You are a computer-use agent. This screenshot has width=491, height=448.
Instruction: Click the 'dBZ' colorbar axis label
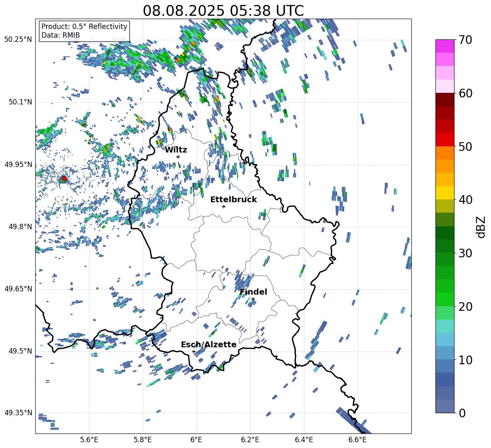coord(481,227)
